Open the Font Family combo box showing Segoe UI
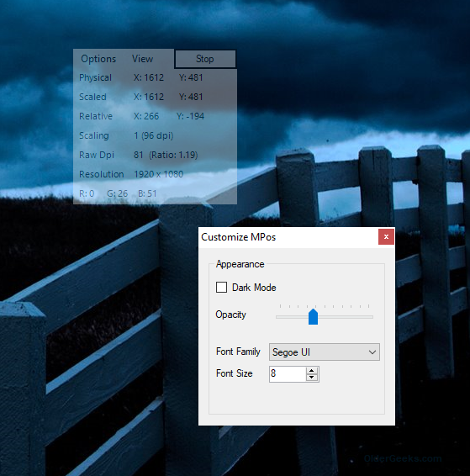 (324, 352)
